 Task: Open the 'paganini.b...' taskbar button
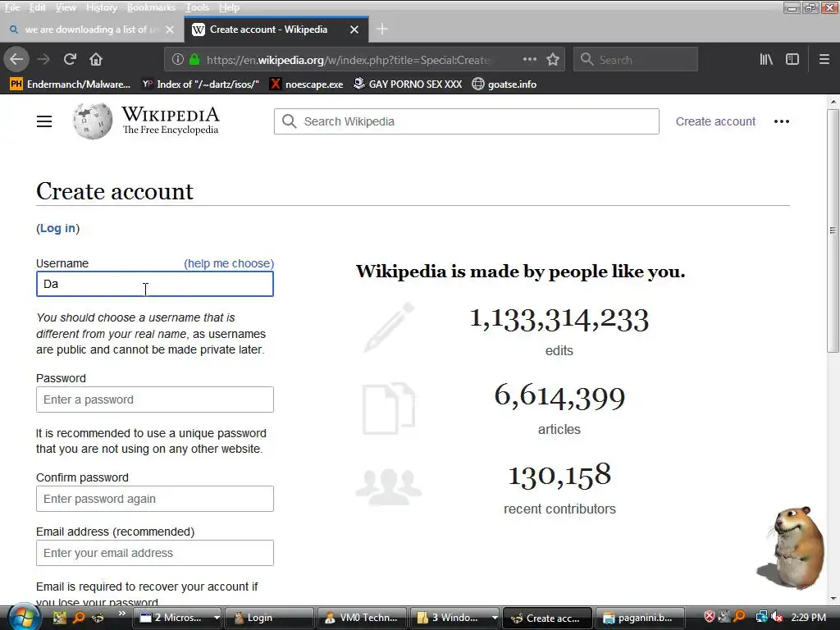tap(640, 618)
